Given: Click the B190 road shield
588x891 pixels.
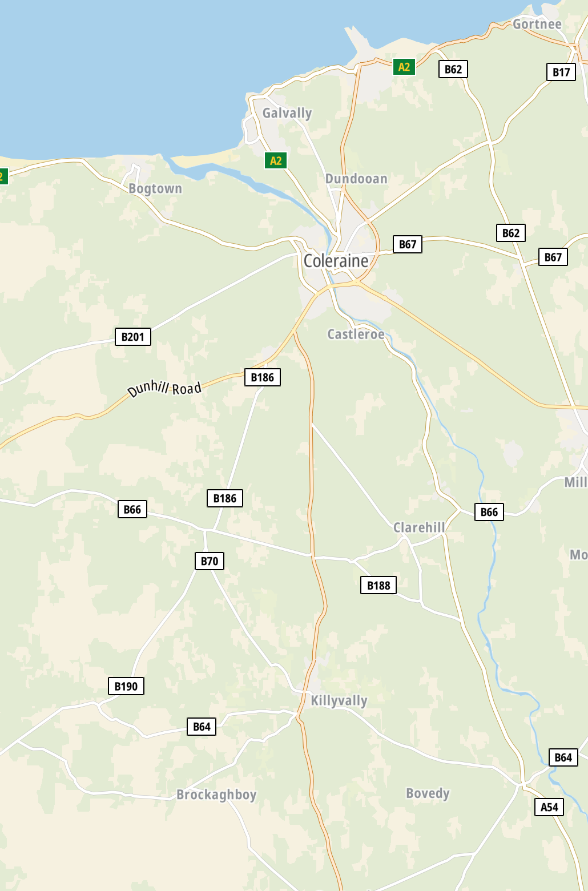Looking at the screenshot, I should pos(126,686).
